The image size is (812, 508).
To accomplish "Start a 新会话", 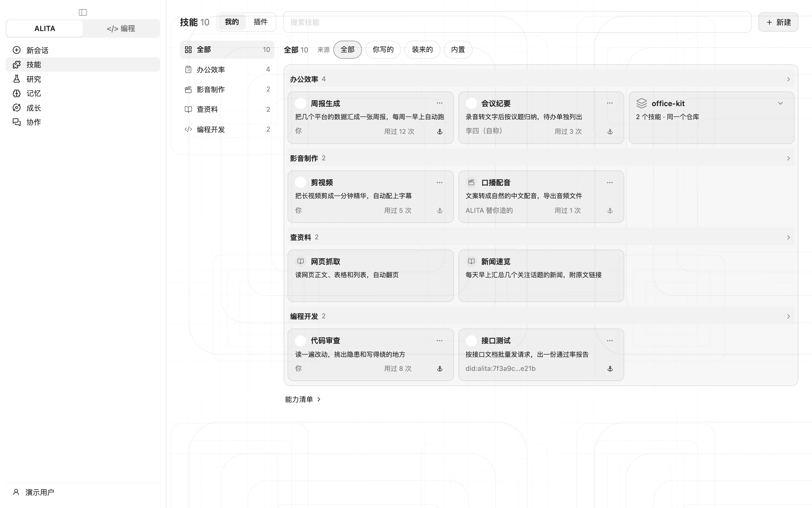I will click(83, 51).
